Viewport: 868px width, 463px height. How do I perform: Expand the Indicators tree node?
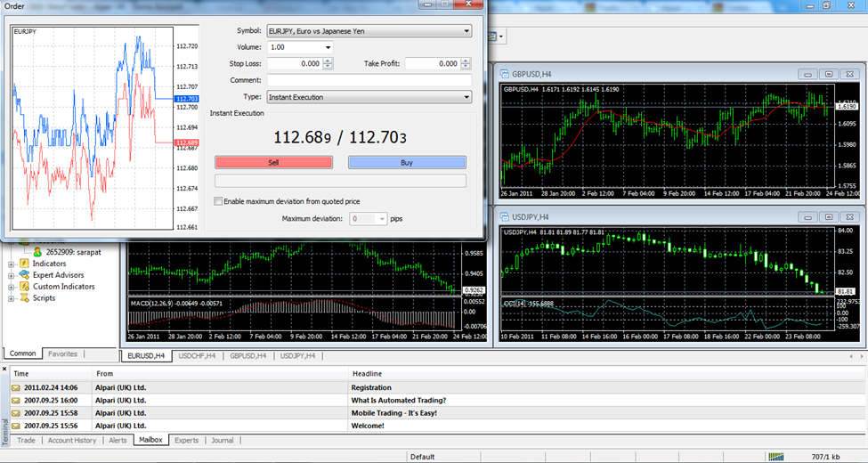click(11, 264)
